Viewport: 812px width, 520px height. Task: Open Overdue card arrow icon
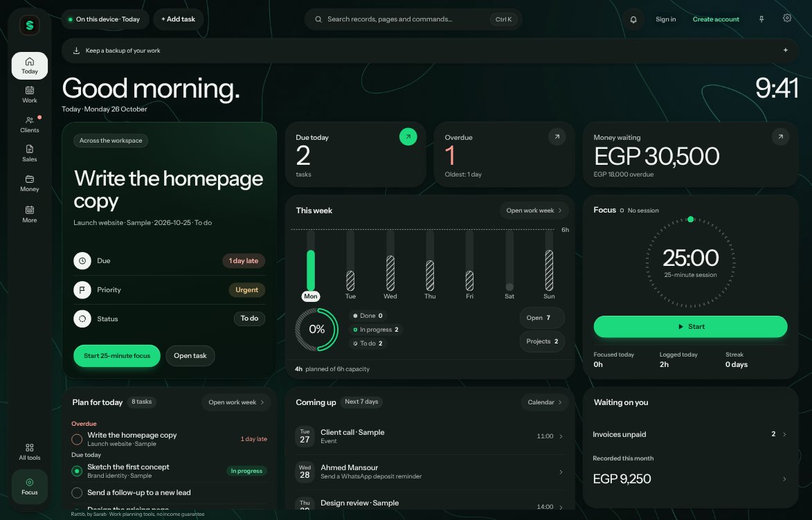click(557, 136)
